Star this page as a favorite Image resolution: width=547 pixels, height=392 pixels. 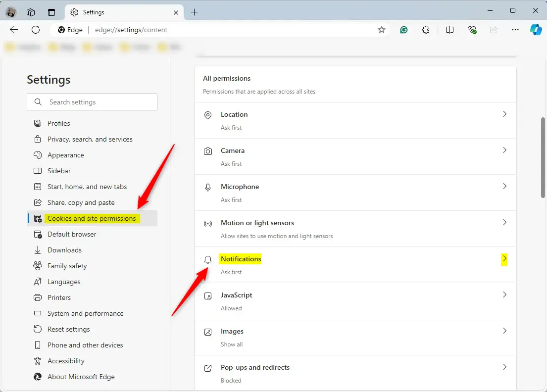click(x=382, y=30)
